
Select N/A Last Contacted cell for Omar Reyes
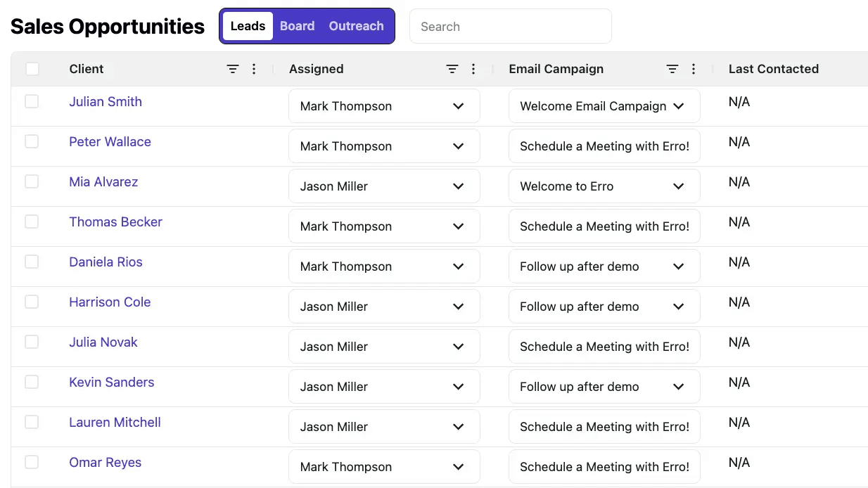click(739, 463)
